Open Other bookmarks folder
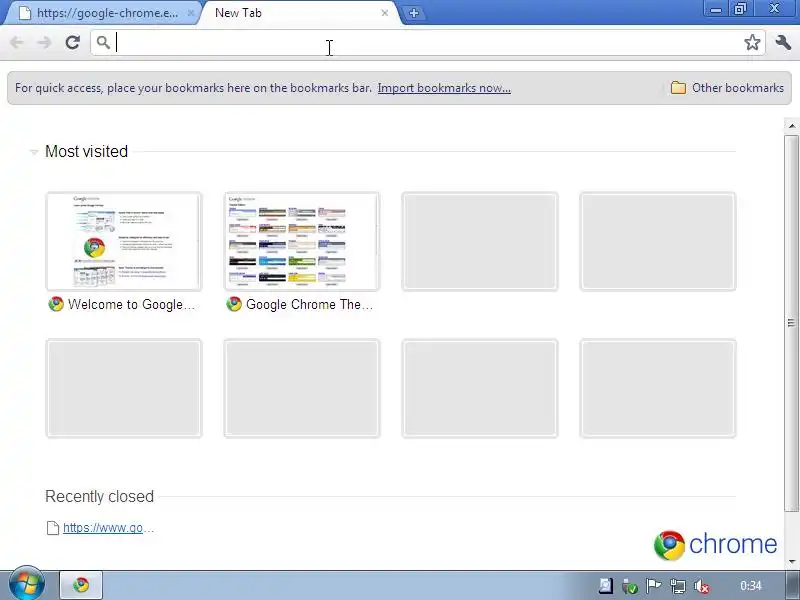 727,88
